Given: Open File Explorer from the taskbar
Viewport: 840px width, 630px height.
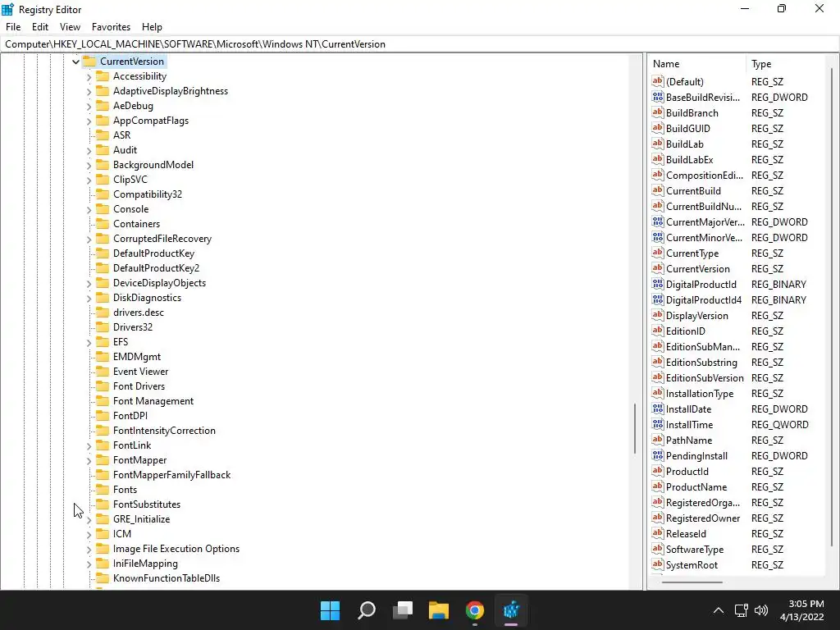Looking at the screenshot, I should pos(439,610).
